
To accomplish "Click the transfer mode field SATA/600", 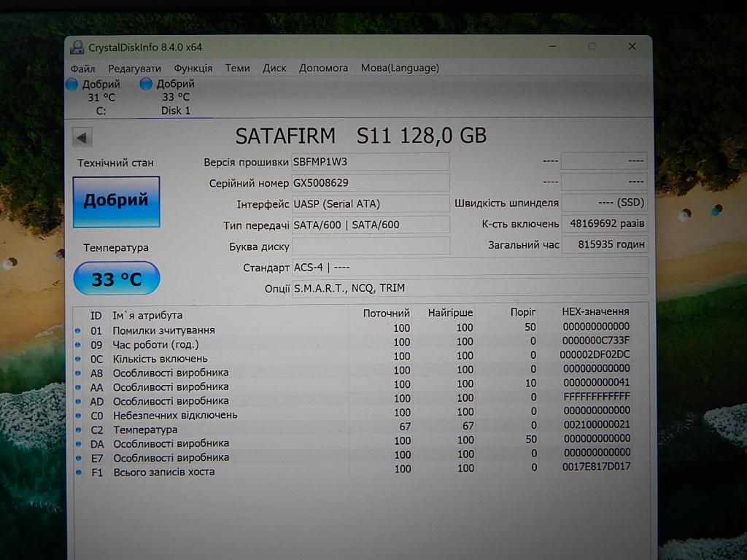I will click(x=370, y=225).
